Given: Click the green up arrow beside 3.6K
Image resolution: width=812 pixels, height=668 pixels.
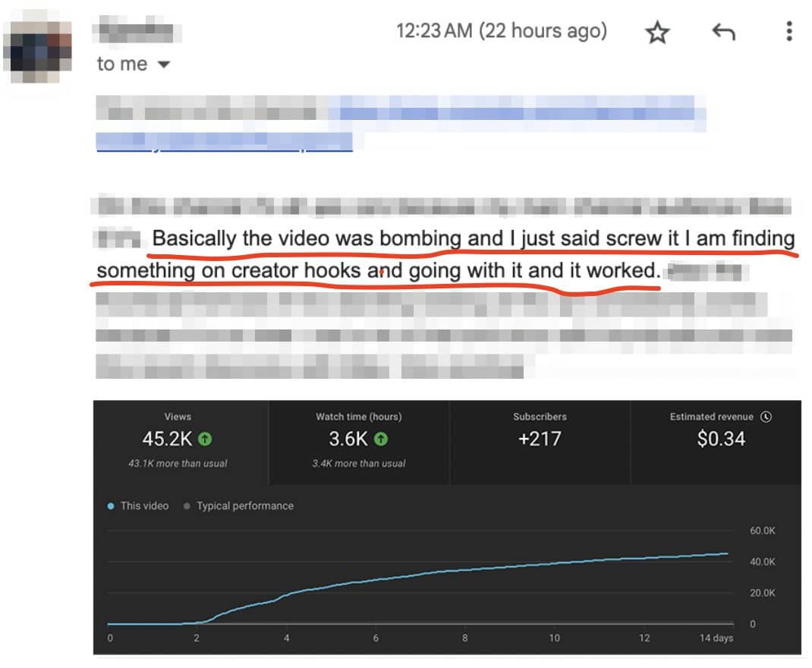Looking at the screenshot, I should tap(381, 439).
